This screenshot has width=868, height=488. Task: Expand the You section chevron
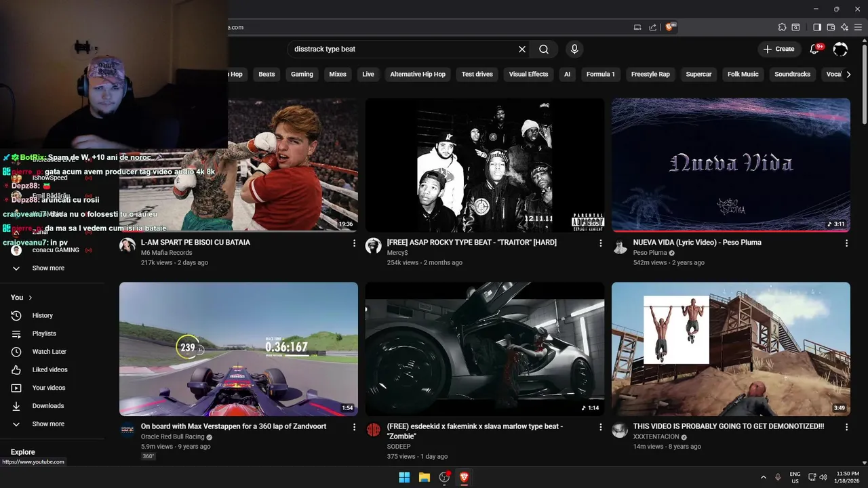click(30, 298)
